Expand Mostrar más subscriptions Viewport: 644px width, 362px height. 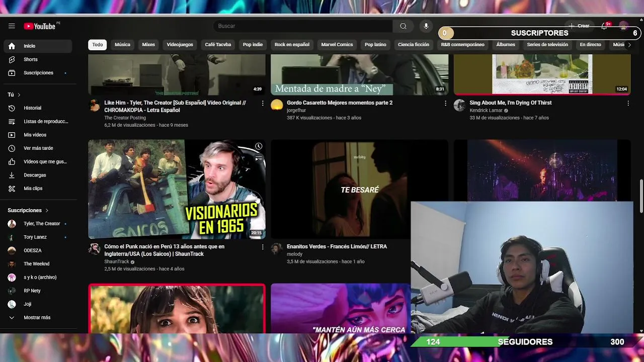pyautogui.click(x=38, y=318)
